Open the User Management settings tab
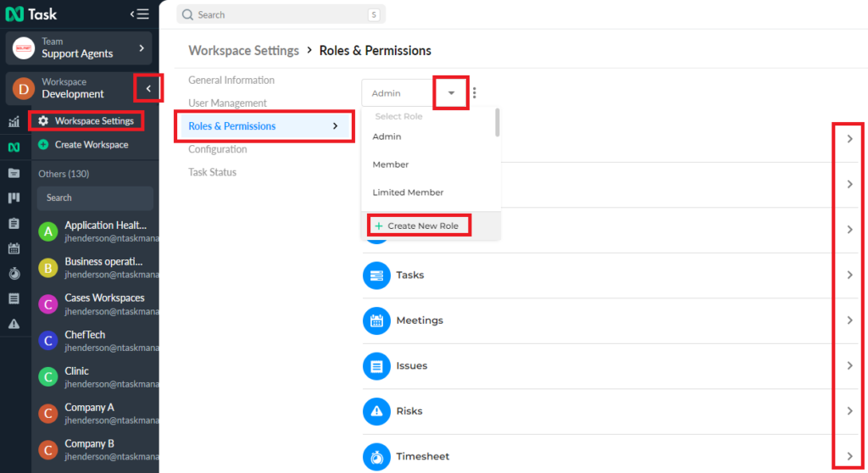 [x=227, y=103]
